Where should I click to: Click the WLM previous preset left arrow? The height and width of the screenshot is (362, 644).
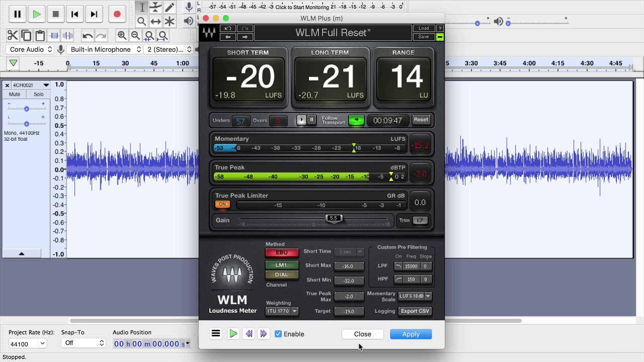[228, 37]
